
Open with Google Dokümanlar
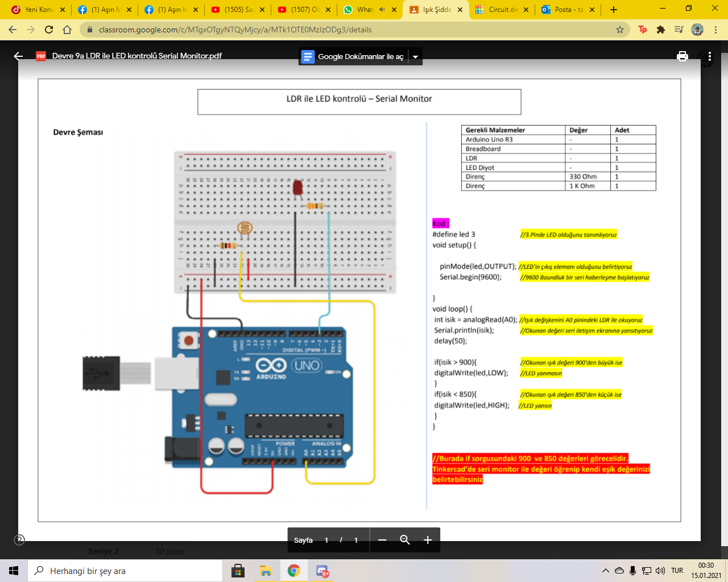click(353, 56)
